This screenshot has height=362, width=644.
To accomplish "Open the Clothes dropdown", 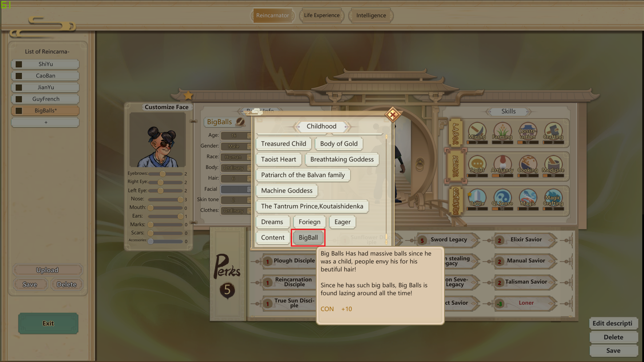I will 236,211.
